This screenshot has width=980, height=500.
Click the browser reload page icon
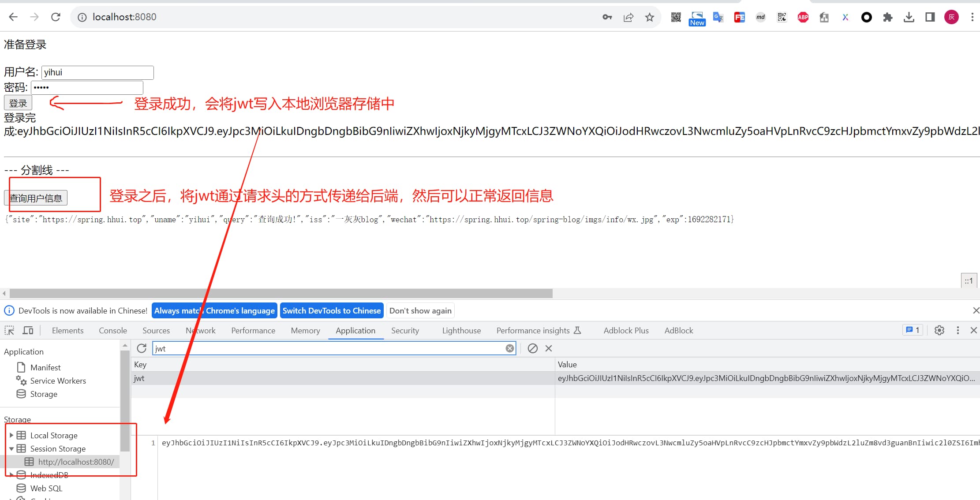pyautogui.click(x=56, y=17)
